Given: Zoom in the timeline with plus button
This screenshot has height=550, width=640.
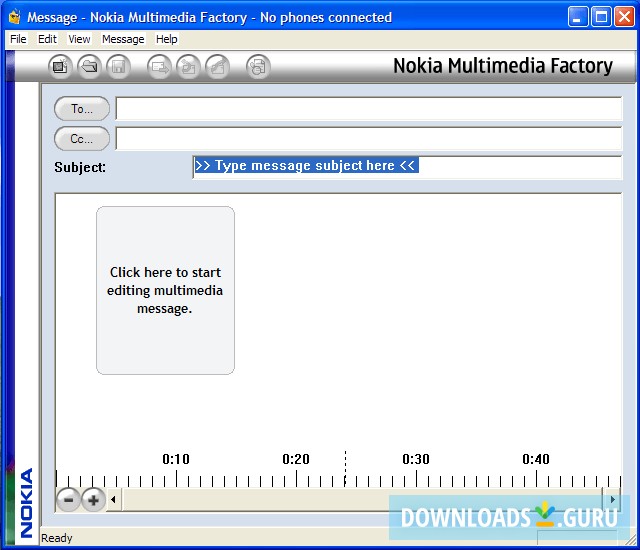Looking at the screenshot, I should pos(93,499).
